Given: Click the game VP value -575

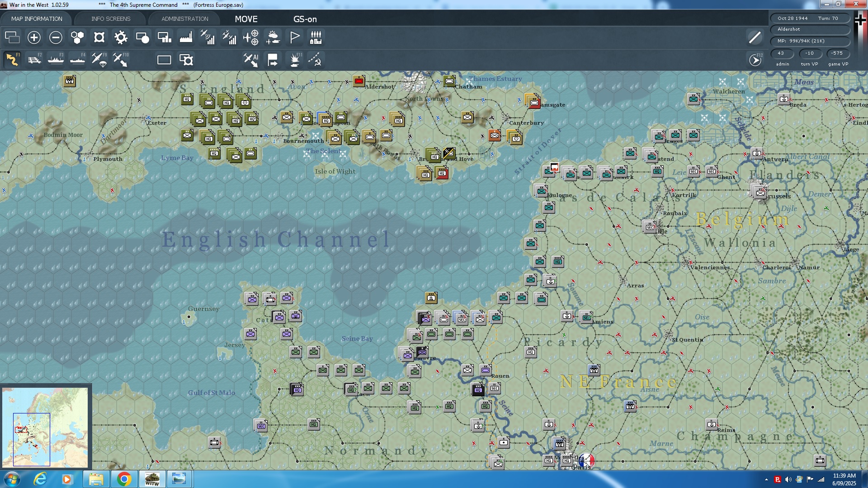Looking at the screenshot, I should pyautogui.click(x=837, y=53).
